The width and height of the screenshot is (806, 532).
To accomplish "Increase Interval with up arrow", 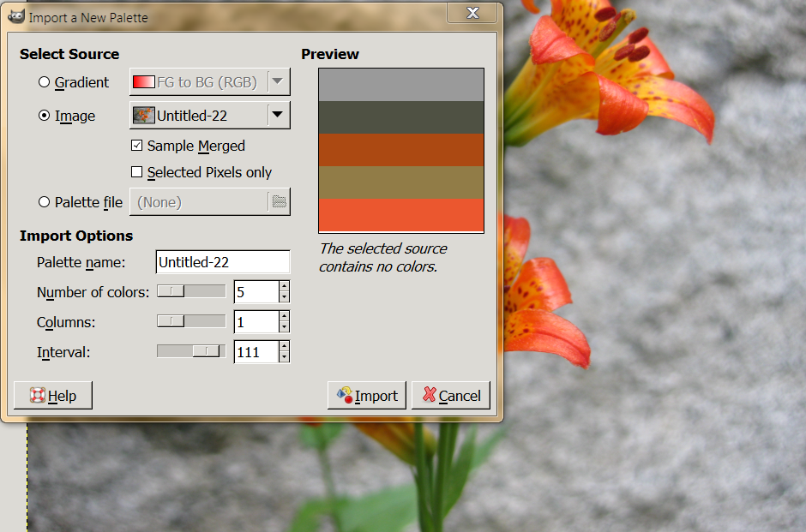I will [285, 346].
